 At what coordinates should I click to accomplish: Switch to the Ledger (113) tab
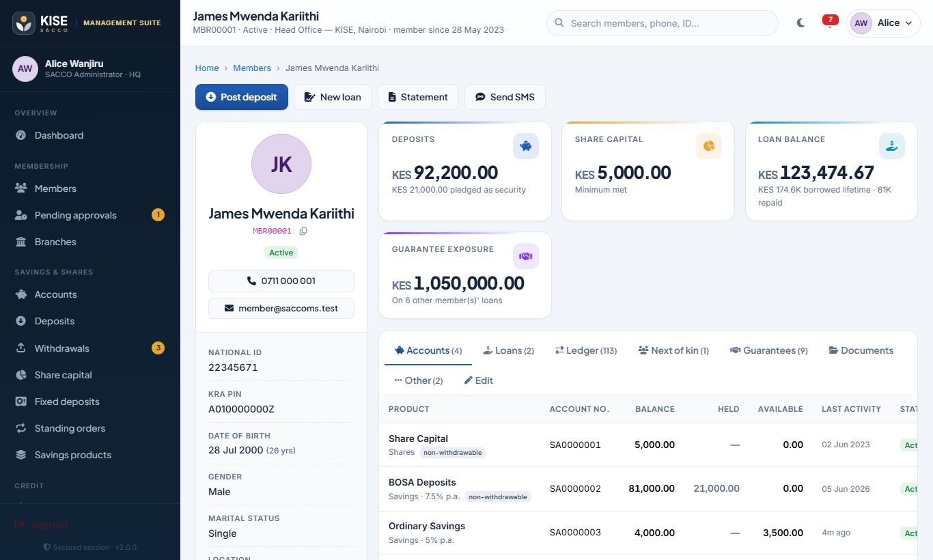point(585,350)
